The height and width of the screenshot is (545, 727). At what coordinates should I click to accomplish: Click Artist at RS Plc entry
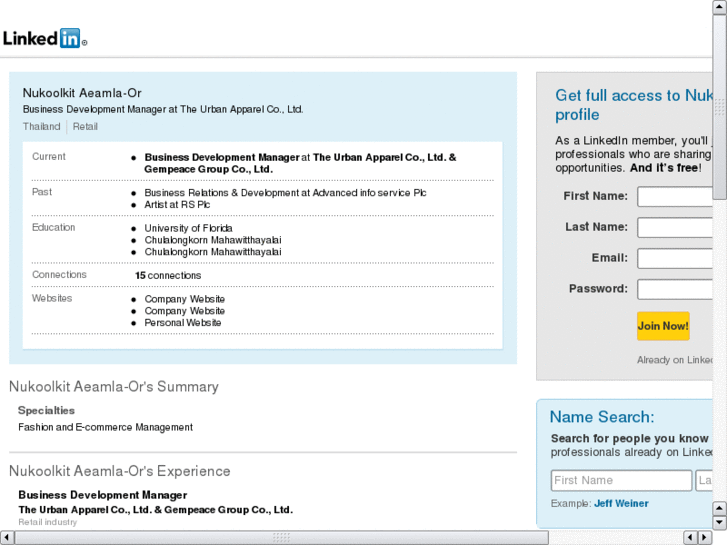(x=177, y=205)
